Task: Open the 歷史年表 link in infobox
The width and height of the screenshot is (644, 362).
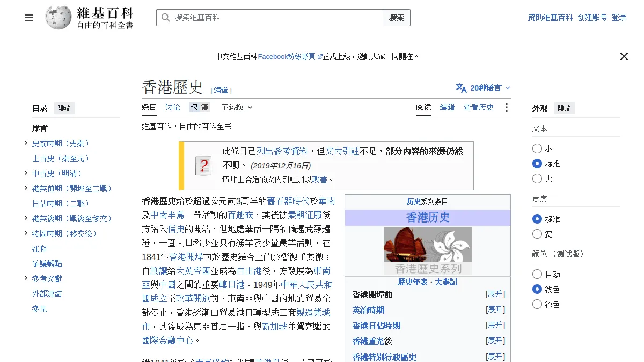Action: [413, 282]
